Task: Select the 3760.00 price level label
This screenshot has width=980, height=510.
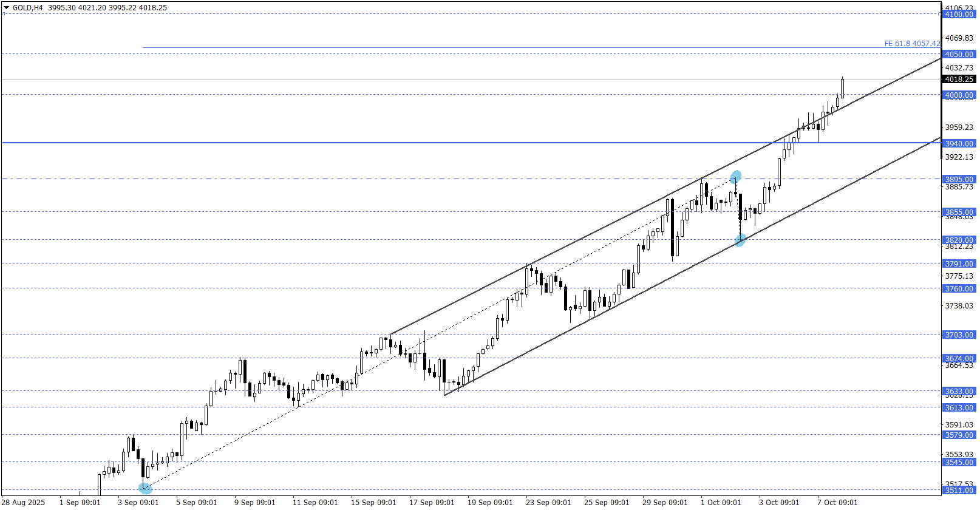Action: [x=959, y=289]
